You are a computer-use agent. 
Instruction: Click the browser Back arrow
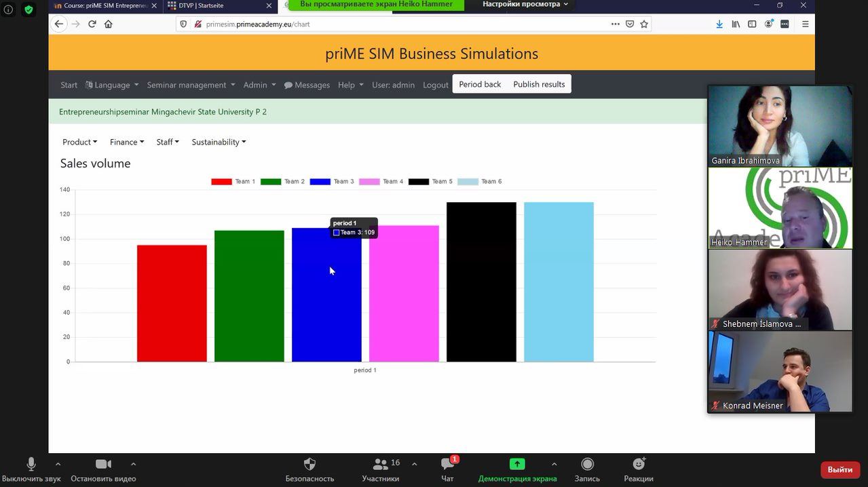click(x=59, y=24)
